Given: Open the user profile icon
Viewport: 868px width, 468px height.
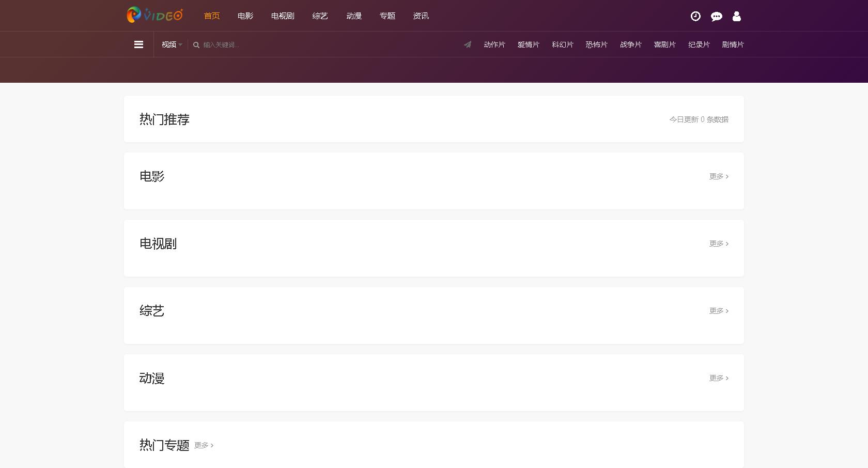Looking at the screenshot, I should click(x=736, y=16).
